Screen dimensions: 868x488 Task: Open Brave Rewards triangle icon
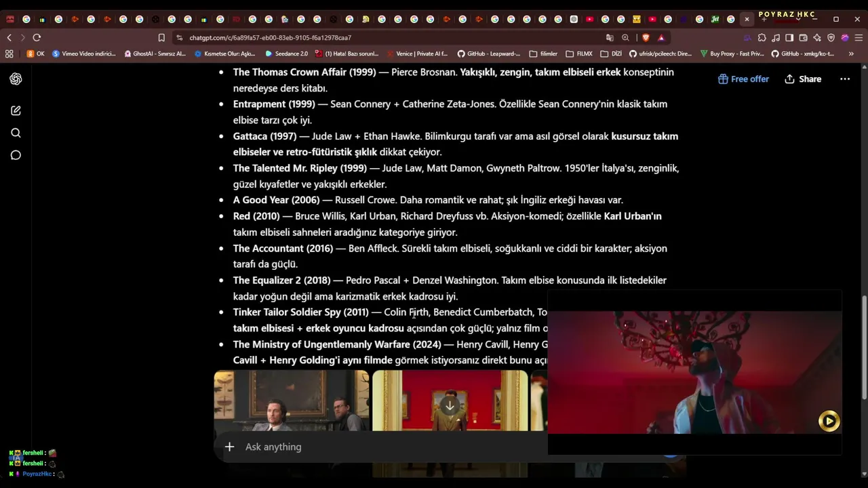(661, 38)
